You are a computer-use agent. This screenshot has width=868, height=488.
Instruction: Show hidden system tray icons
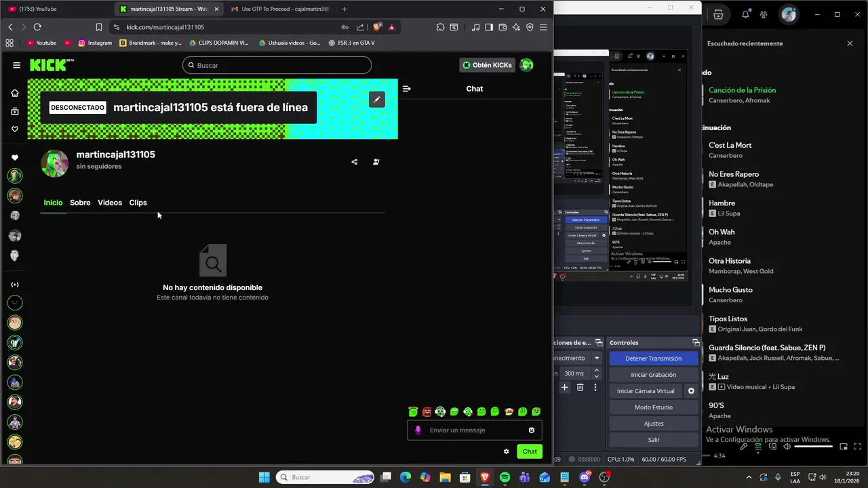pyautogui.click(x=749, y=477)
